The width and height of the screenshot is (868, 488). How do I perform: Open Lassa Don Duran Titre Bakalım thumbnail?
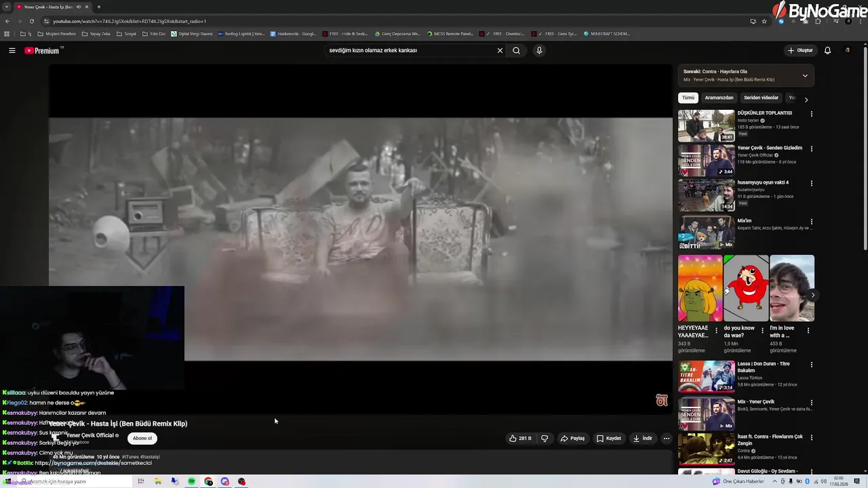[706, 376]
